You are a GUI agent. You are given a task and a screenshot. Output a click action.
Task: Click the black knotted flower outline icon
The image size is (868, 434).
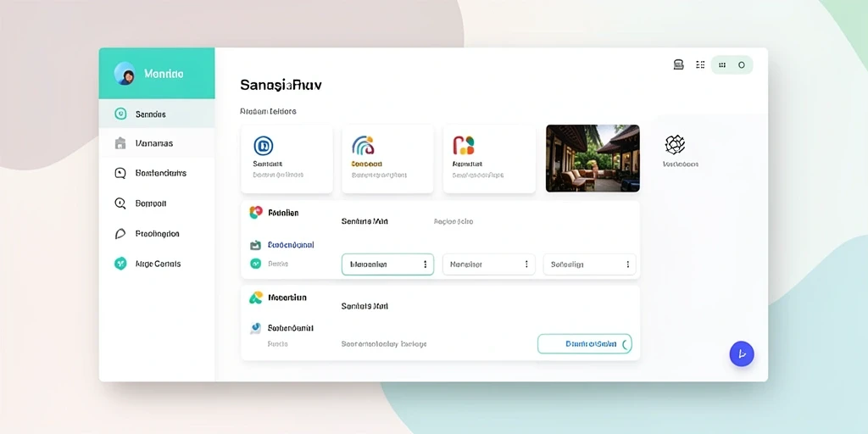click(x=675, y=145)
